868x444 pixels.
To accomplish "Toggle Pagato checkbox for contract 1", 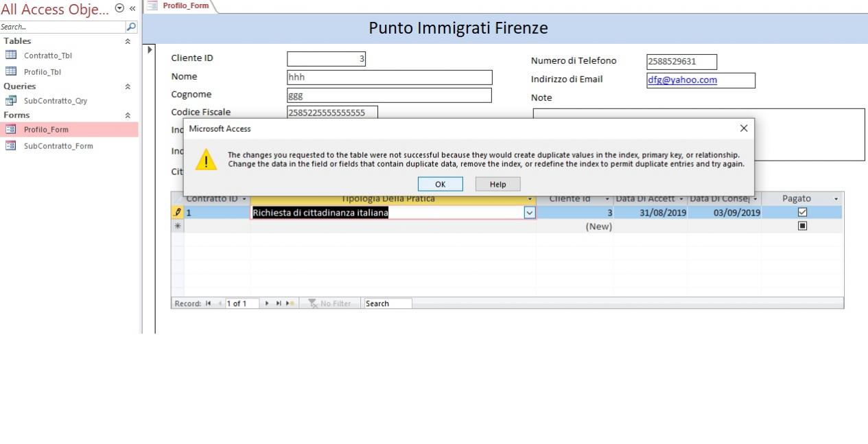I will (802, 213).
